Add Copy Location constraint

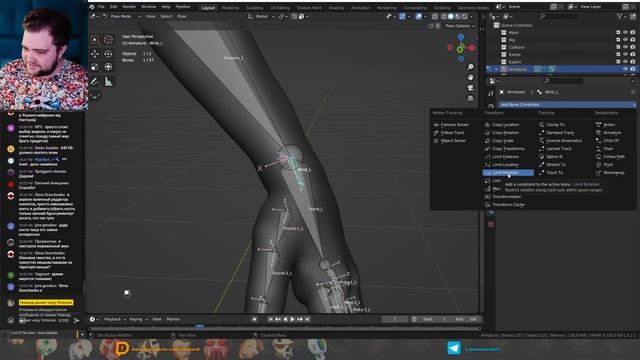click(505, 124)
